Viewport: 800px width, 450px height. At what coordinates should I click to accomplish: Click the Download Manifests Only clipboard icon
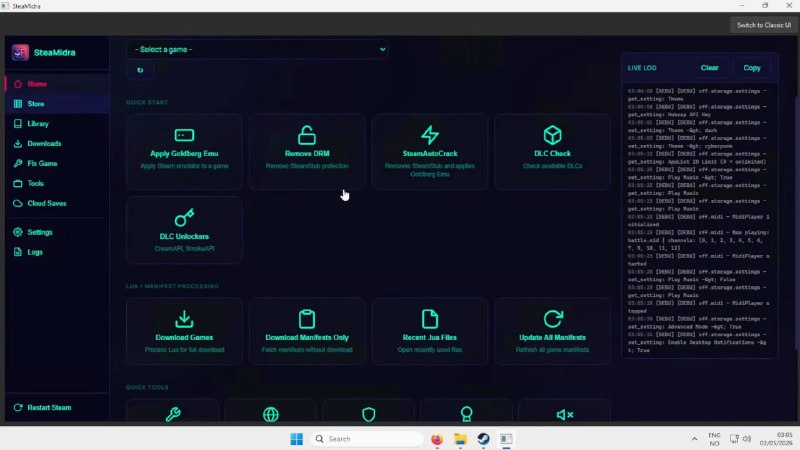tap(307, 319)
